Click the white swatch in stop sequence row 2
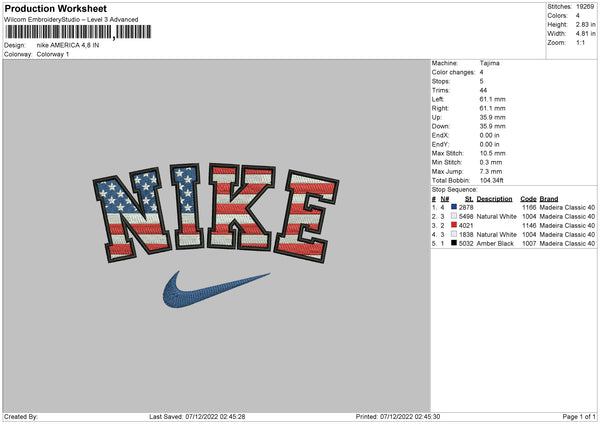 click(x=454, y=216)
